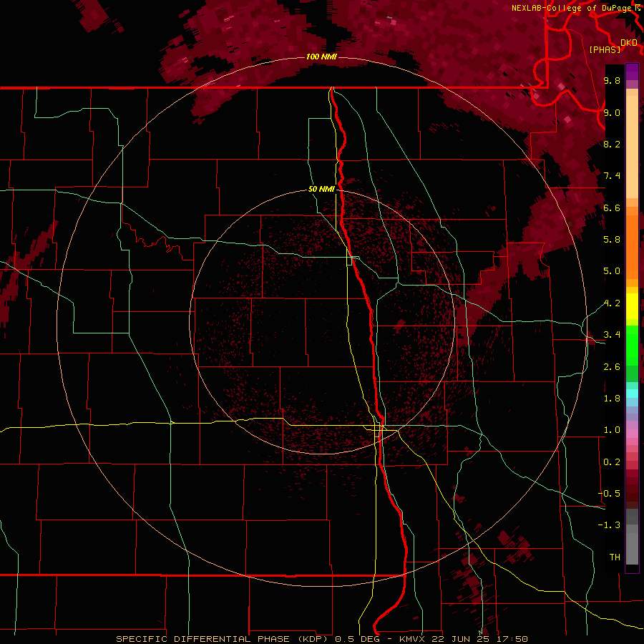
Task: Click the 9.0 value on color scale
Action: coord(612,112)
